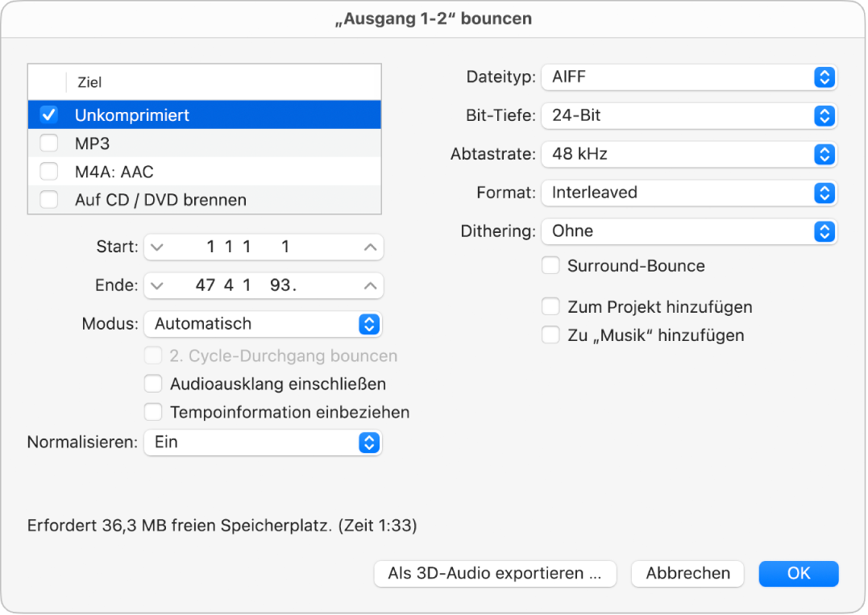Click the up arrow to increase the Start position
868x615 pixels.
click(370, 247)
